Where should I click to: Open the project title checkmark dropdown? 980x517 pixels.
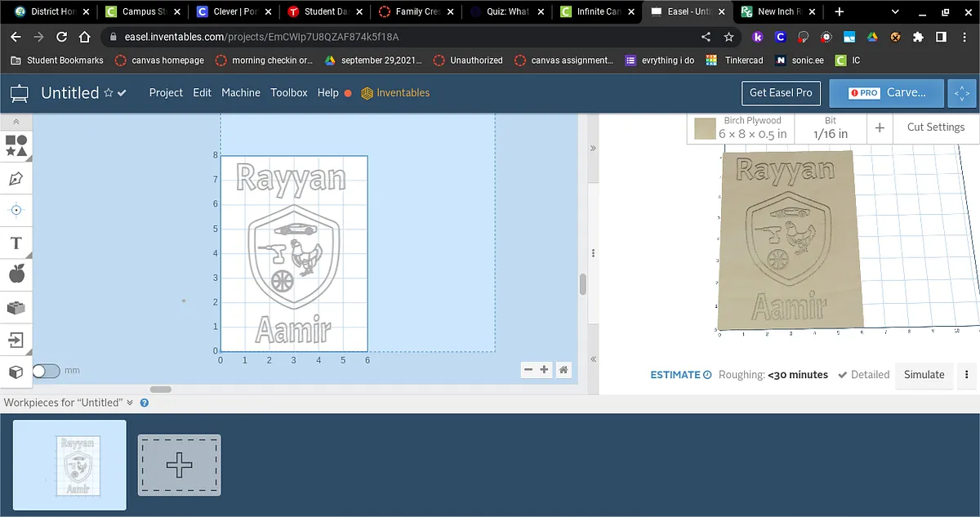point(122,93)
